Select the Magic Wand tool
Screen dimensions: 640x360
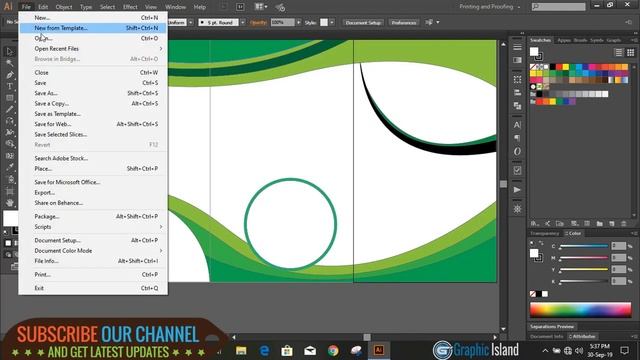coord(9,63)
